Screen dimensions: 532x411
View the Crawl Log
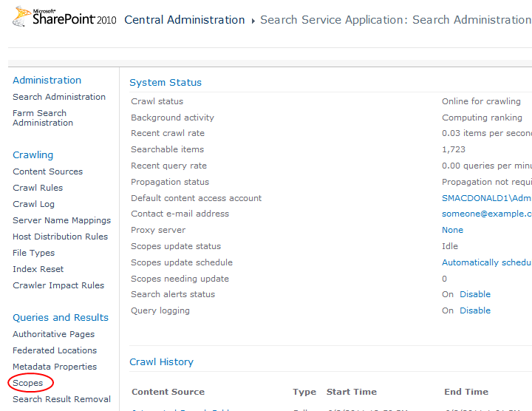pos(33,204)
